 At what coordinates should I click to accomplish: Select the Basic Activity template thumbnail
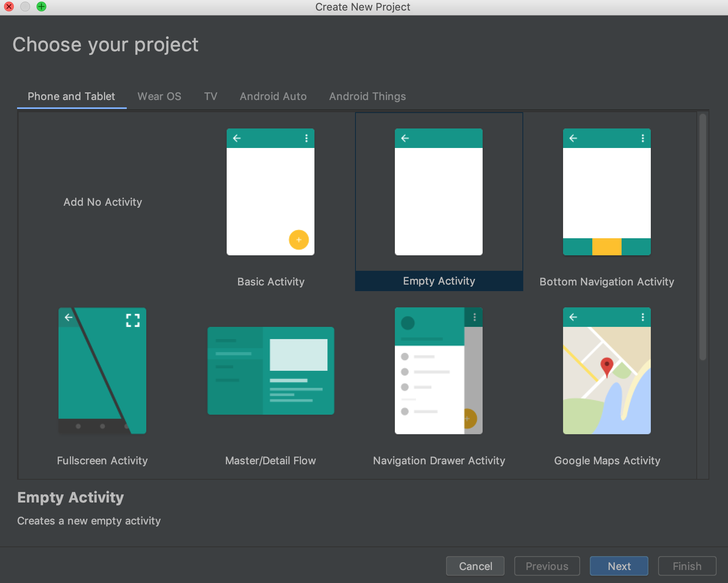tap(270, 192)
